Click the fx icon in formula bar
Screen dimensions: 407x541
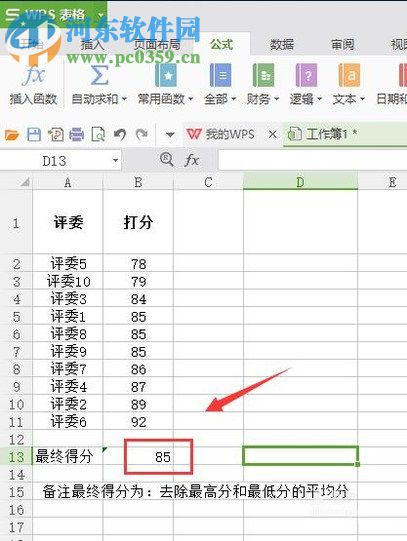click(x=192, y=160)
